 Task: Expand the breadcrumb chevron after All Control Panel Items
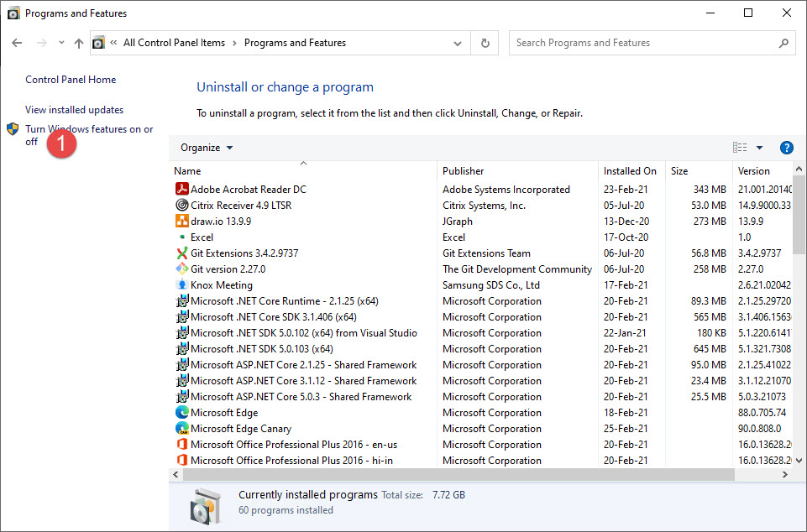coord(234,43)
